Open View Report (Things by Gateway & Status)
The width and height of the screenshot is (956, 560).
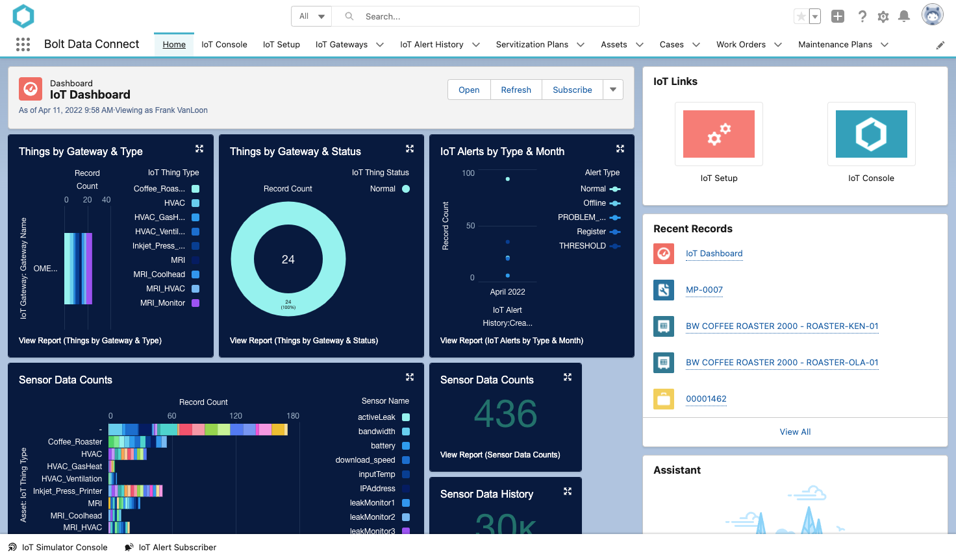click(304, 341)
